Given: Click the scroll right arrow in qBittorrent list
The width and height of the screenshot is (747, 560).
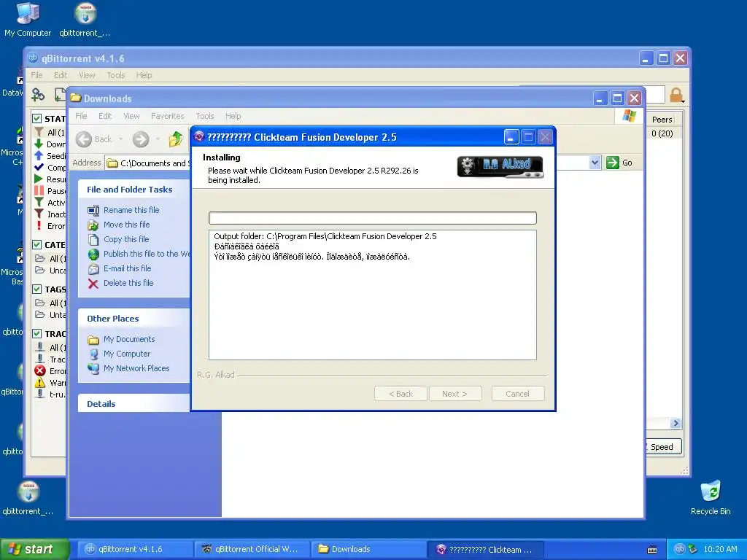Looking at the screenshot, I should (x=676, y=423).
